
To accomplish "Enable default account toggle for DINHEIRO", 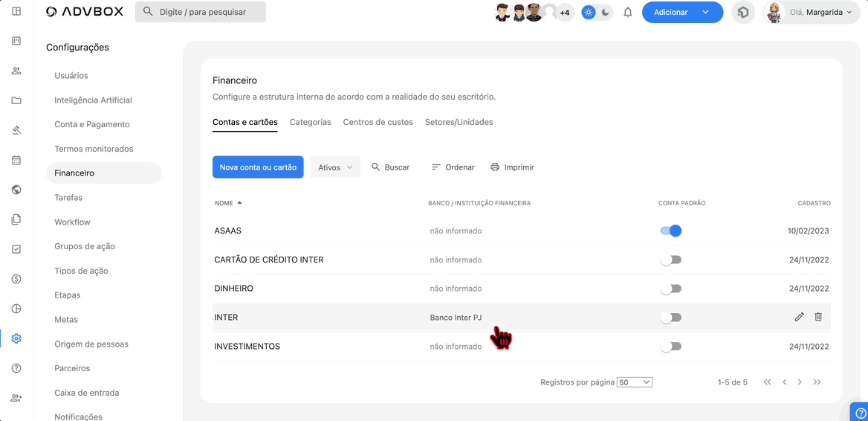I will coord(670,289).
